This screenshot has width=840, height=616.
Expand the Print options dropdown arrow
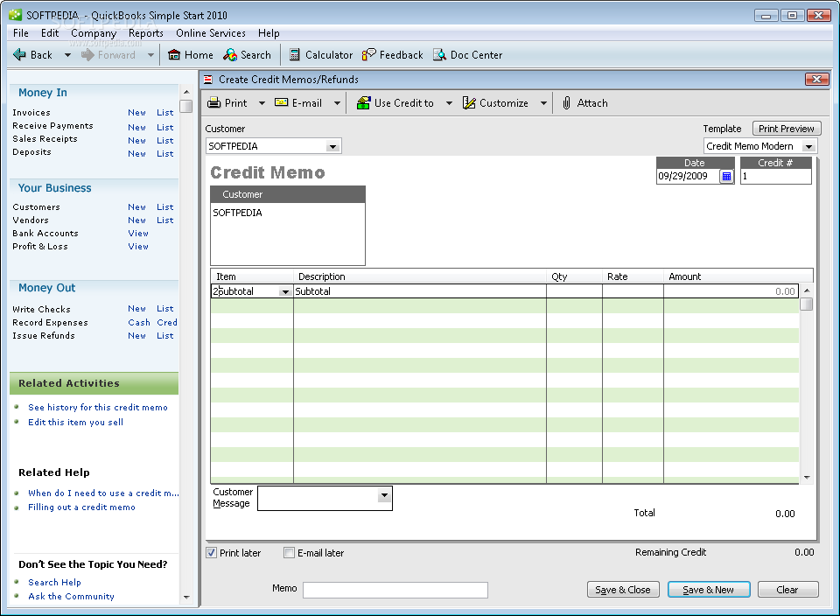[262, 103]
